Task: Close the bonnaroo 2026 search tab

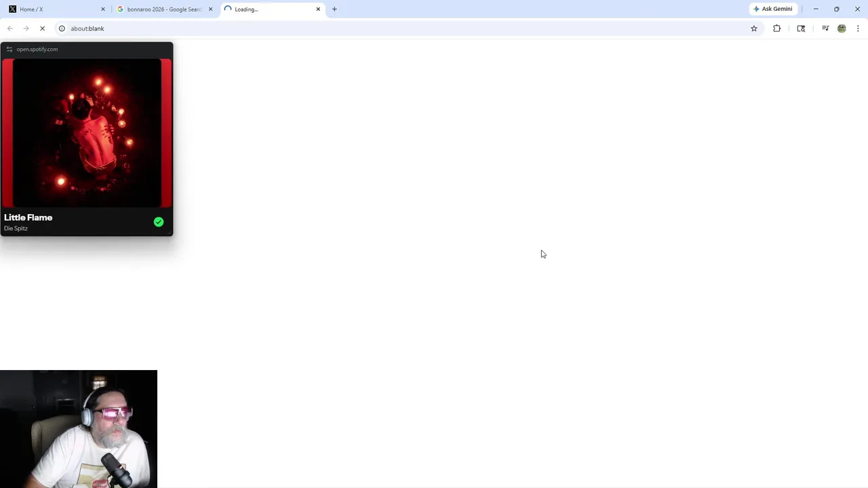Action: [210, 9]
